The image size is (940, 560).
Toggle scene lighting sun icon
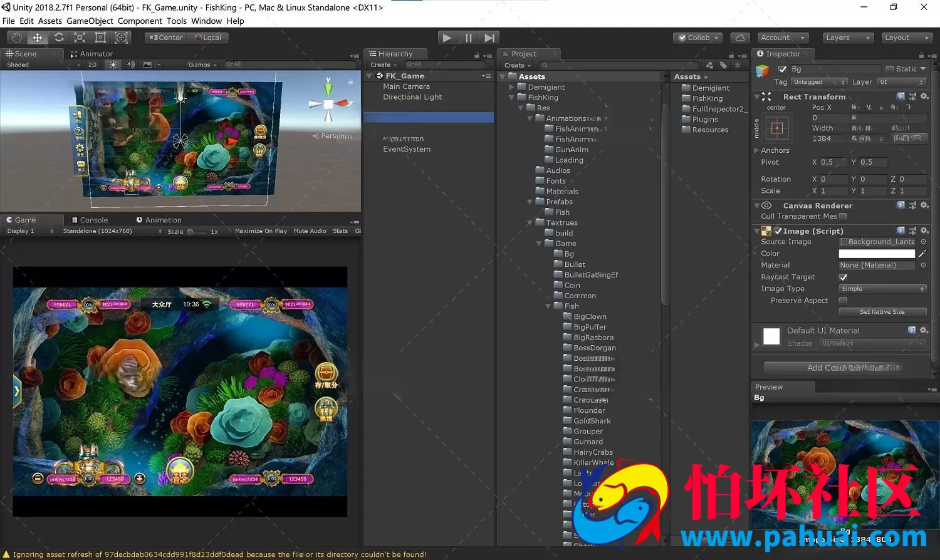point(113,65)
